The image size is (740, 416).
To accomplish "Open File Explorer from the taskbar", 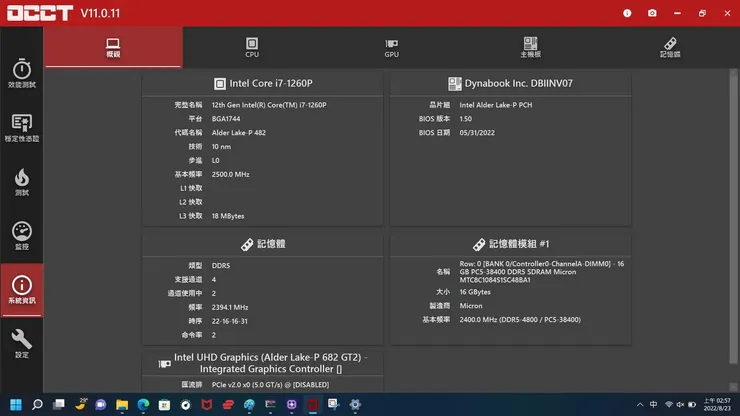I will click(x=122, y=405).
